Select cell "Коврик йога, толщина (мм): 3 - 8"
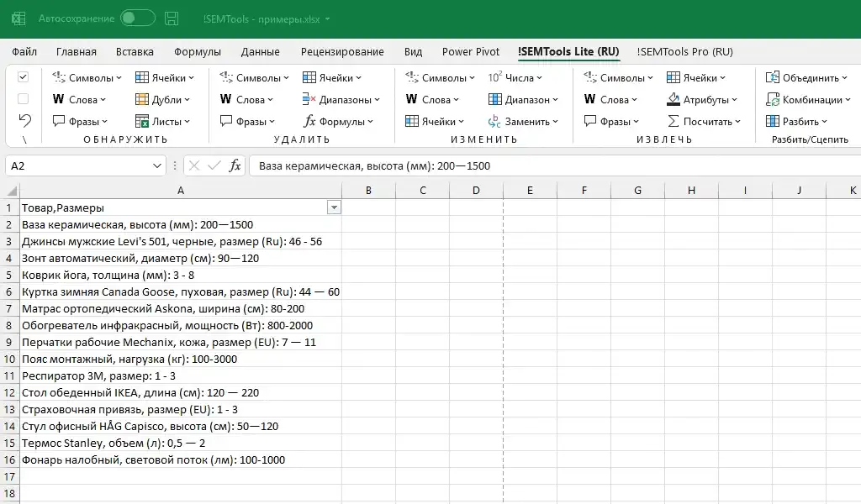 (x=181, y=276)
